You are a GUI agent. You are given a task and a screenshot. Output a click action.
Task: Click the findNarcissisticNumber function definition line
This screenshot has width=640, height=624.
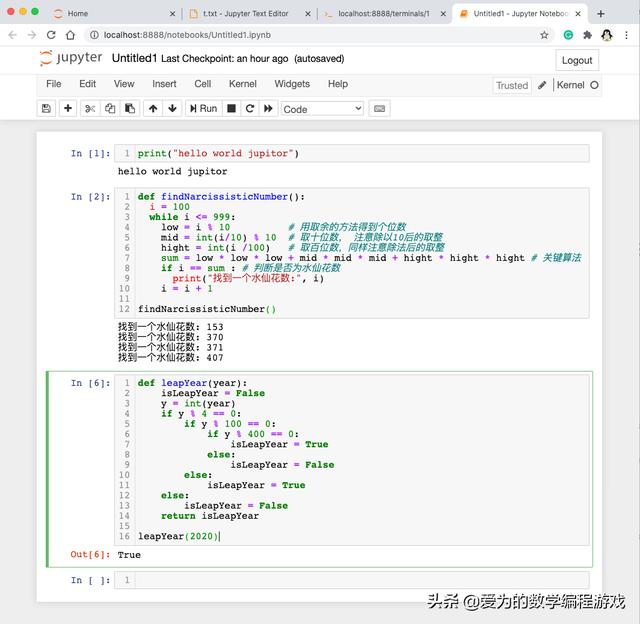pyautogui.click(x=221, y=197)
